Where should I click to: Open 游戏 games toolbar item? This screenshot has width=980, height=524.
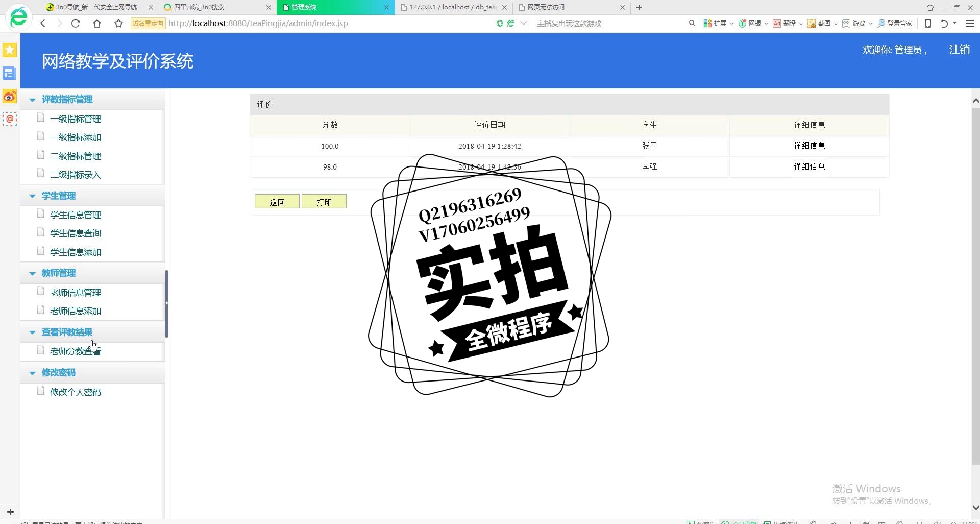pyautogui.click(x=854, y=23)
